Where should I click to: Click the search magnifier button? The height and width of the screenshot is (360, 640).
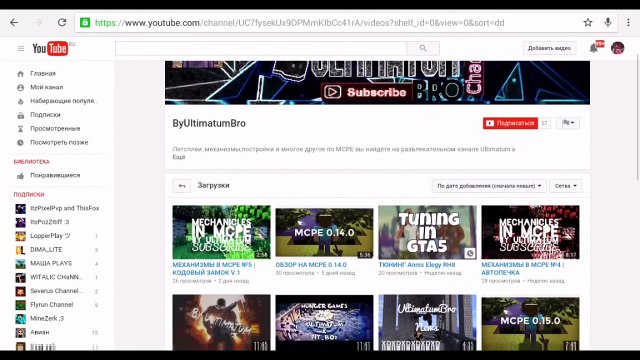423,48
